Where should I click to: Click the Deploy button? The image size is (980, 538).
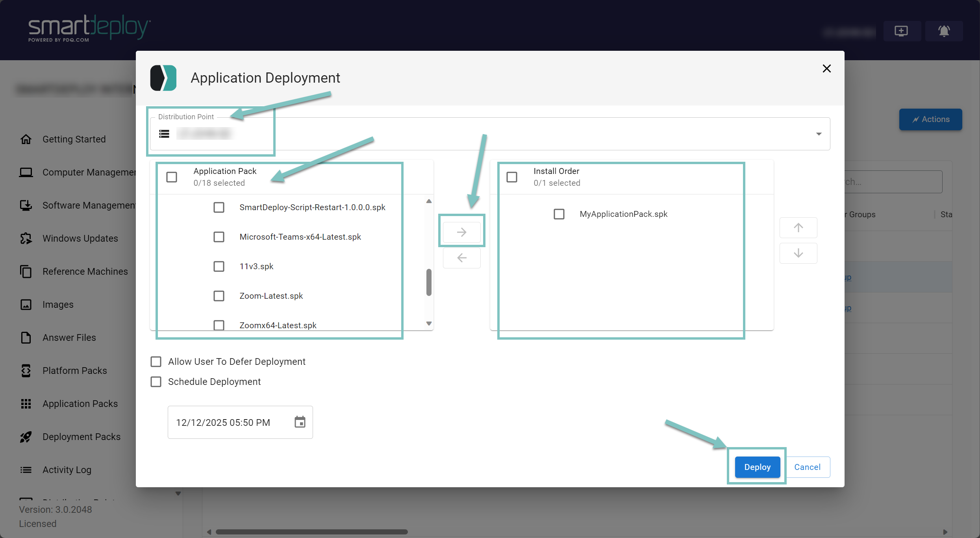click(757, 467)
